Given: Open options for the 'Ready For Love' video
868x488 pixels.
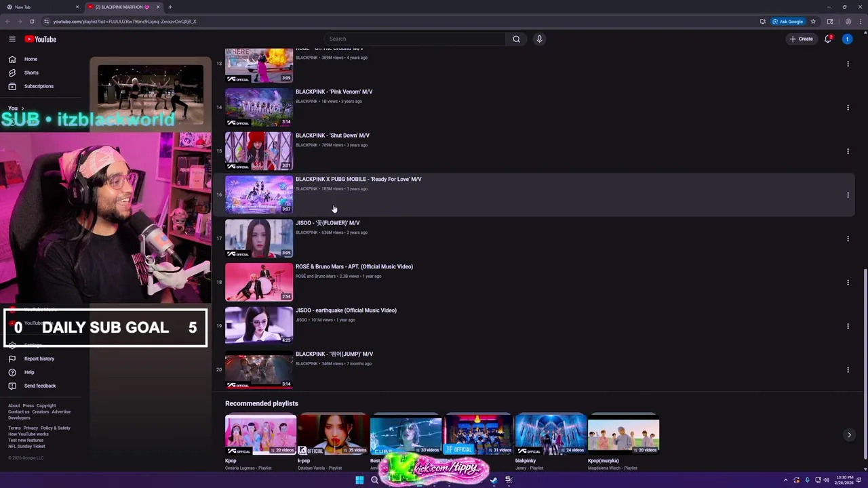Looking at the screenshot, I should (x=848, y=195).
